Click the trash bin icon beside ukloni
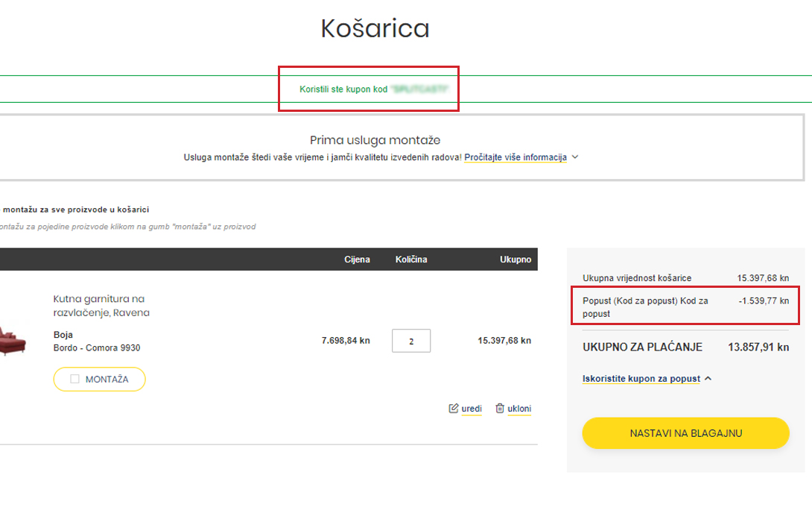The height and width of the screenshot is (513, 812). coord(500,409)
